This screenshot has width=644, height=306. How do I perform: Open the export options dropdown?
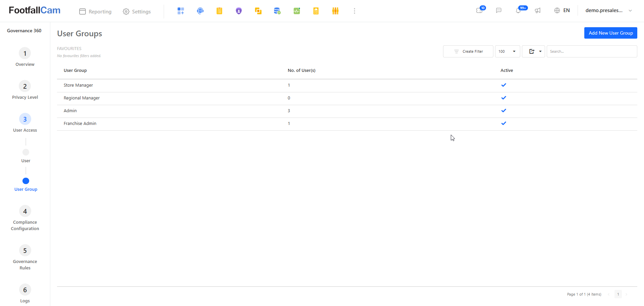[x=533, y=51]
